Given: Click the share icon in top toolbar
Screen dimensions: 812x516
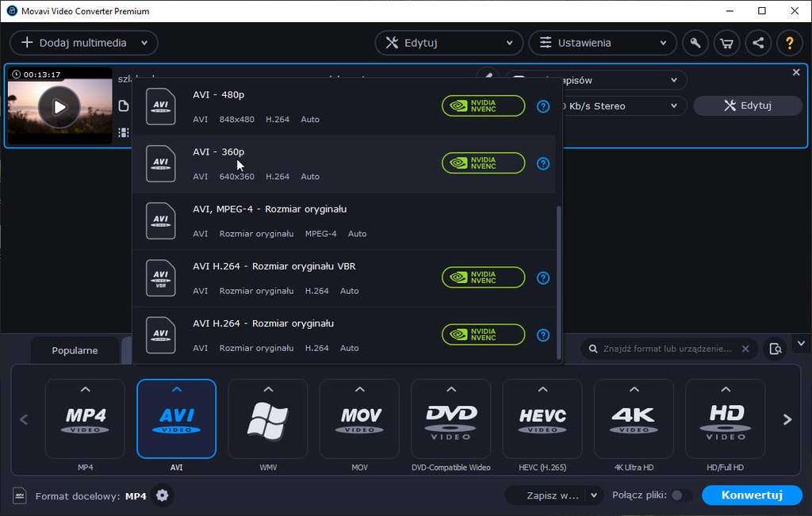Looking at the screenshot, I should click(758, 43).
